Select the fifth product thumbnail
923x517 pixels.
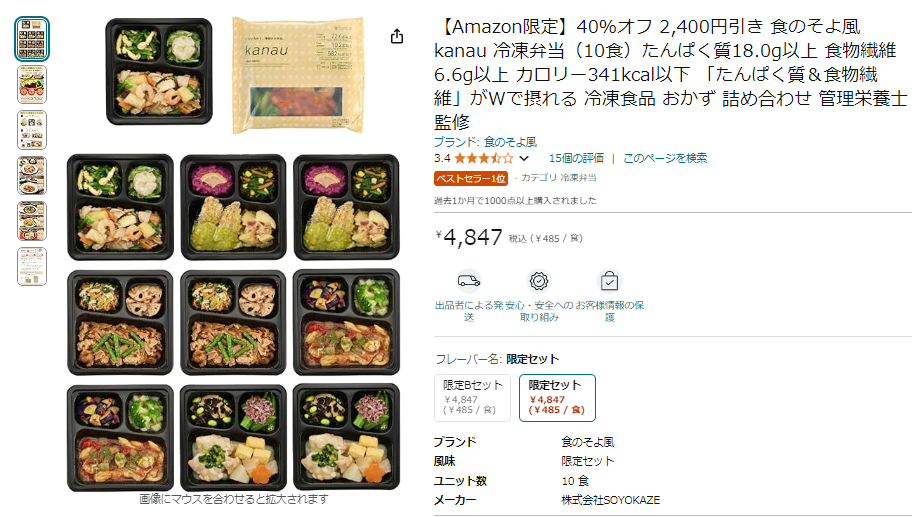[32, 221]
